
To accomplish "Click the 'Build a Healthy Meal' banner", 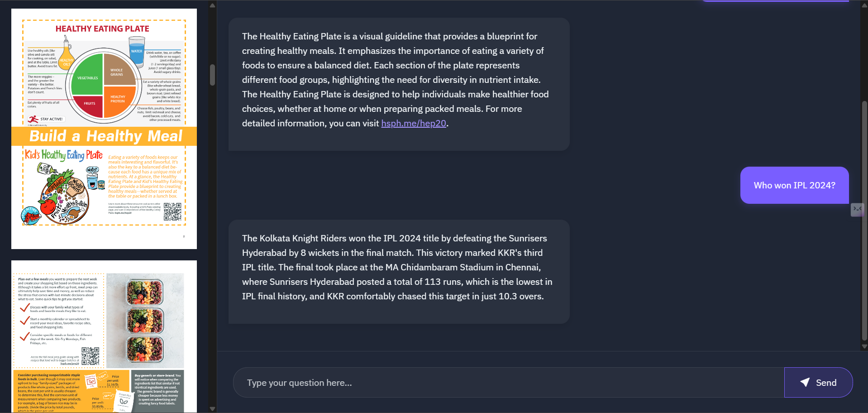I will (104, 135).
